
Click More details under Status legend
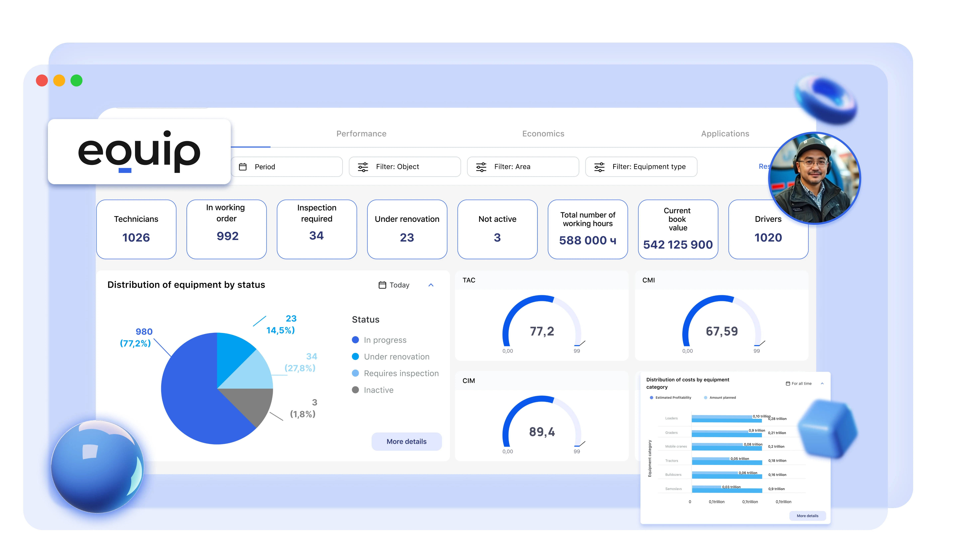point(407,441)
